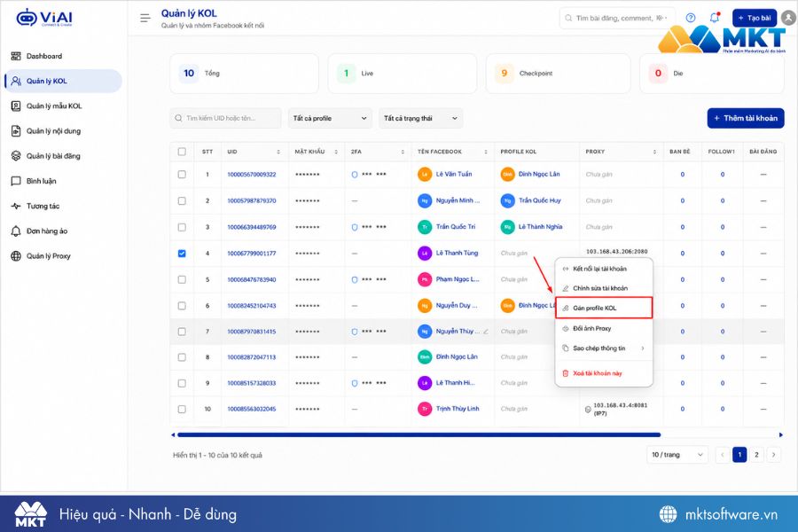Focus the top Tìm bài đăng search box
The height and width of the screenshot is (532, 798).
point(617,18)
